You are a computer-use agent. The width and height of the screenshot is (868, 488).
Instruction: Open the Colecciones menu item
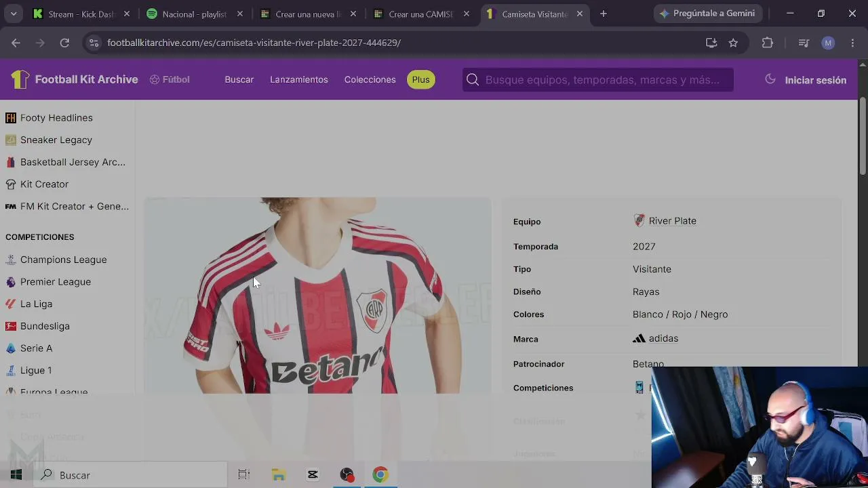point(370,79)
